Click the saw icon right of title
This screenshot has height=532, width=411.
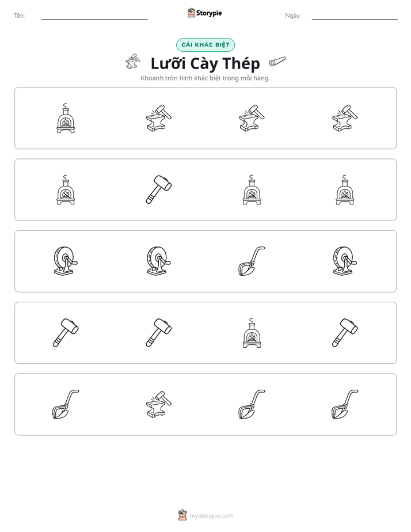point(277,62)
